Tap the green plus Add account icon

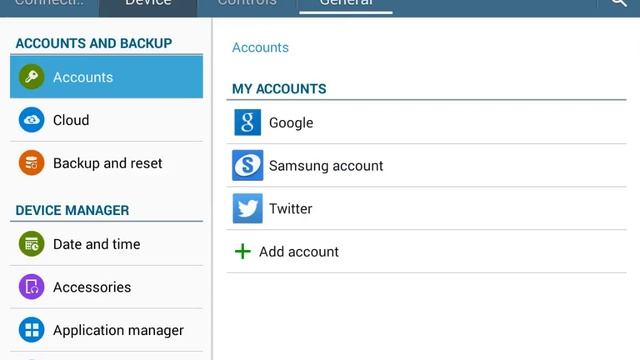click(x=243, y=251)
